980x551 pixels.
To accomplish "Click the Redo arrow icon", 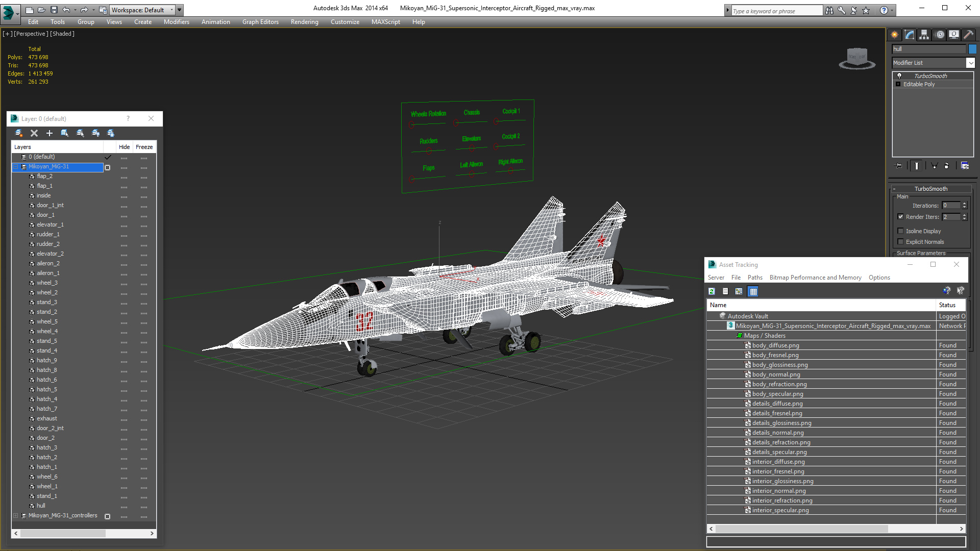I will (x=84, y=10).
